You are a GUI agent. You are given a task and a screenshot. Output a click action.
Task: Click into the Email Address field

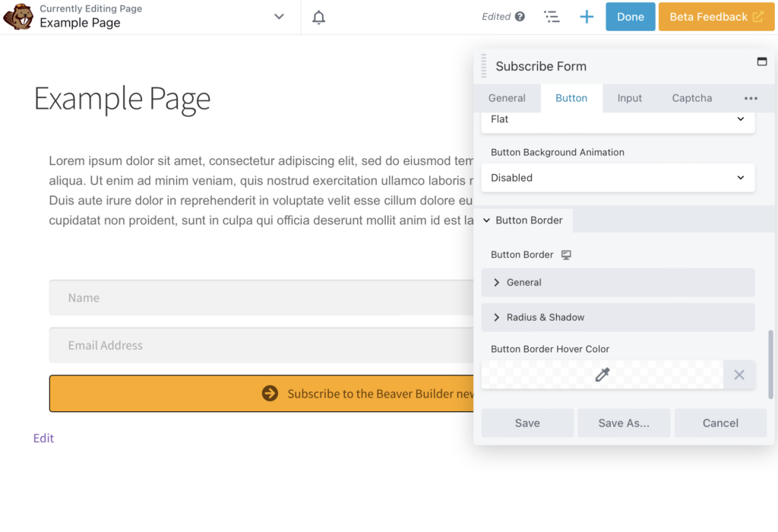[x=258, y=346]
